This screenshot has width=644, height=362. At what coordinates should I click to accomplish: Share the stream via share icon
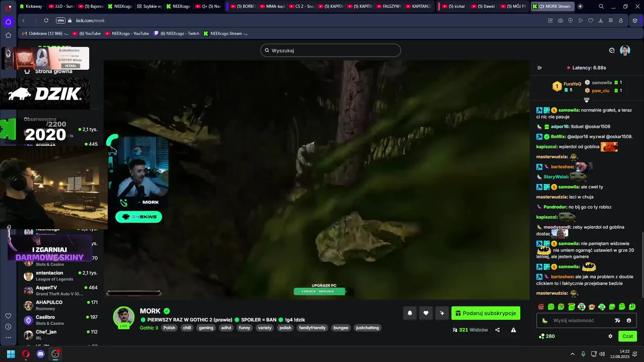click(498, 330)
